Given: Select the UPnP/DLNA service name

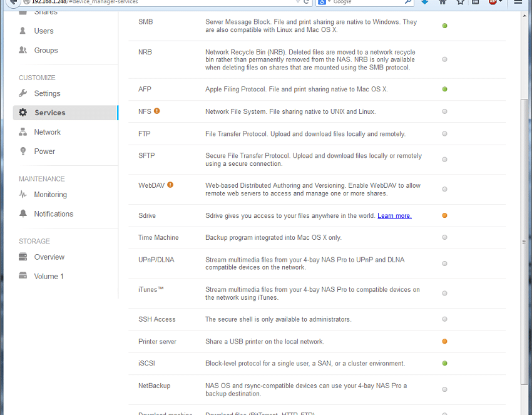Looking at the screenshot, I should [156, 260].
